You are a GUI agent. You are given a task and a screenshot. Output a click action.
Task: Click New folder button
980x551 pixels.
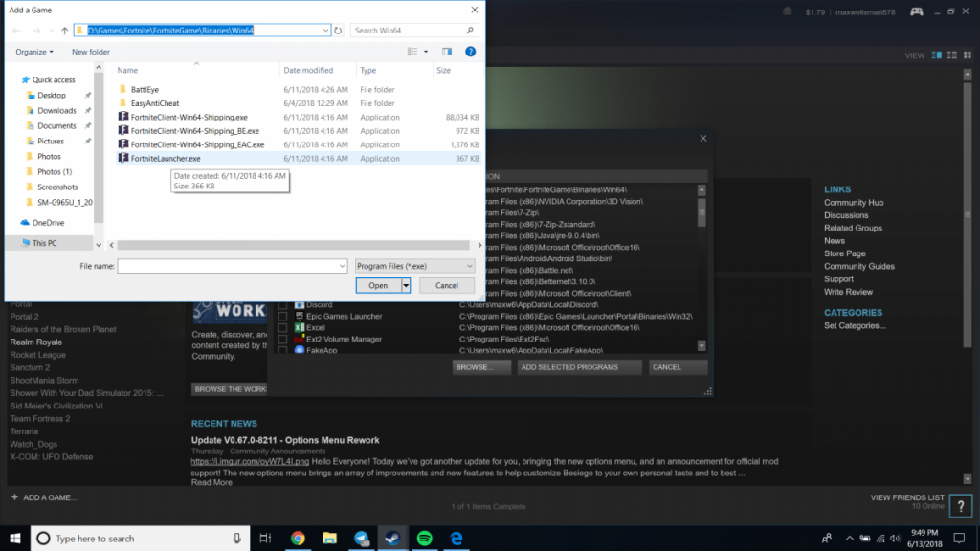click(x=91, y=52)
